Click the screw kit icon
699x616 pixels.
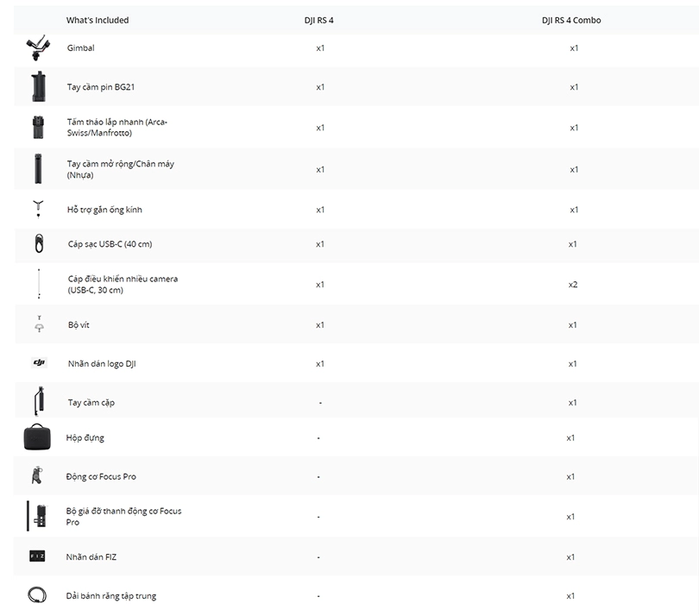[38, 324]
